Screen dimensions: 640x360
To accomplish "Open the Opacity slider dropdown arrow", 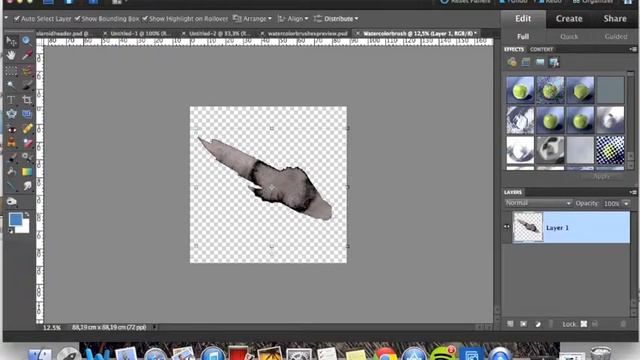I will (x=626, y=203).
